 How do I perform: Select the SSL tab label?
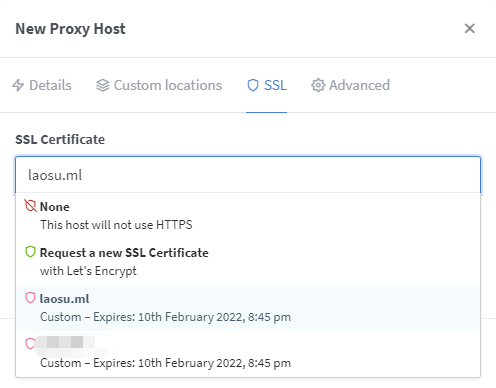pyautogui.click(x=275, y=85)
